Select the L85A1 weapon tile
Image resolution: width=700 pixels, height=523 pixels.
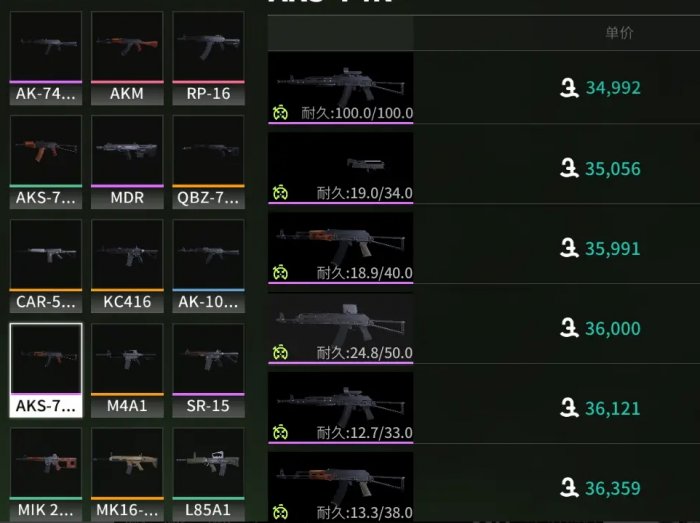click(x=208, y=474)
